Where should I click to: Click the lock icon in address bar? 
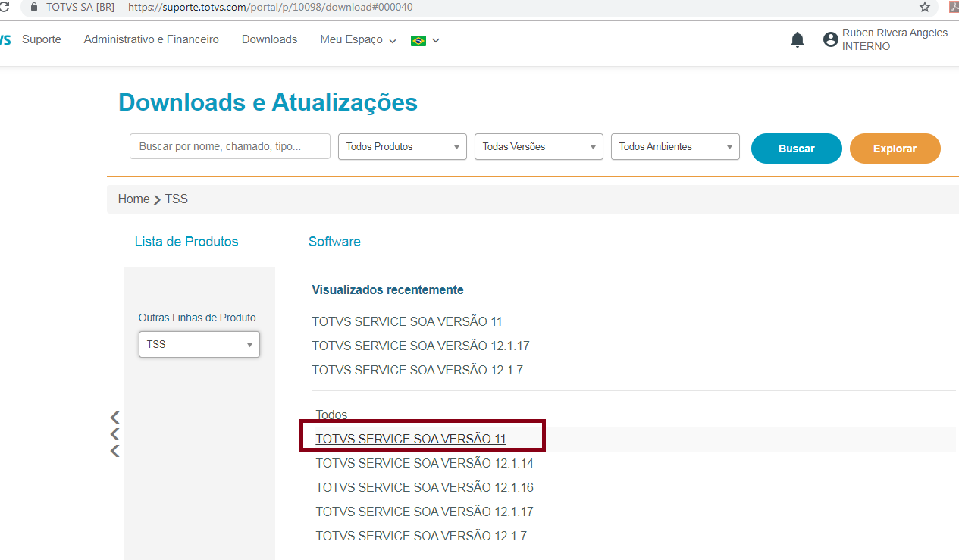(34, 7)
